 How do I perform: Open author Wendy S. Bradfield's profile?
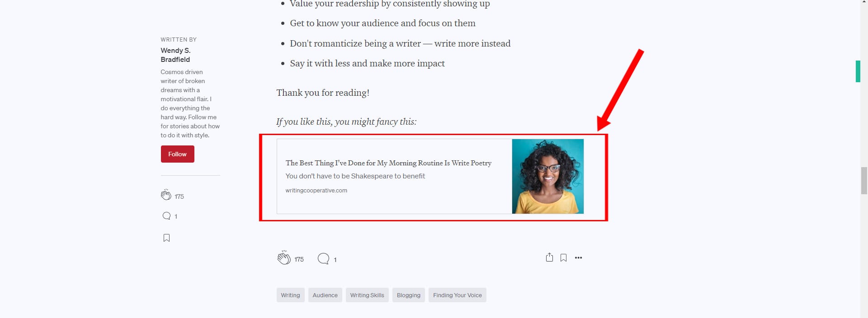(x=175, y=55)
